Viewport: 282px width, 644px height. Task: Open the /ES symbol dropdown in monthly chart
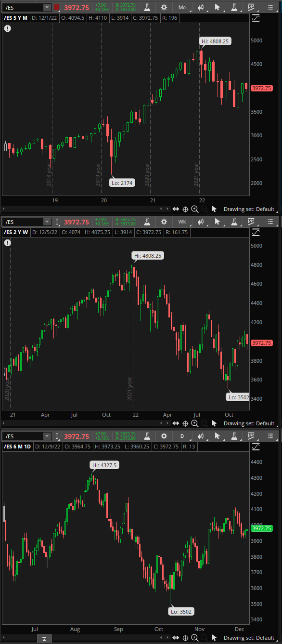[x=47, y=7]
